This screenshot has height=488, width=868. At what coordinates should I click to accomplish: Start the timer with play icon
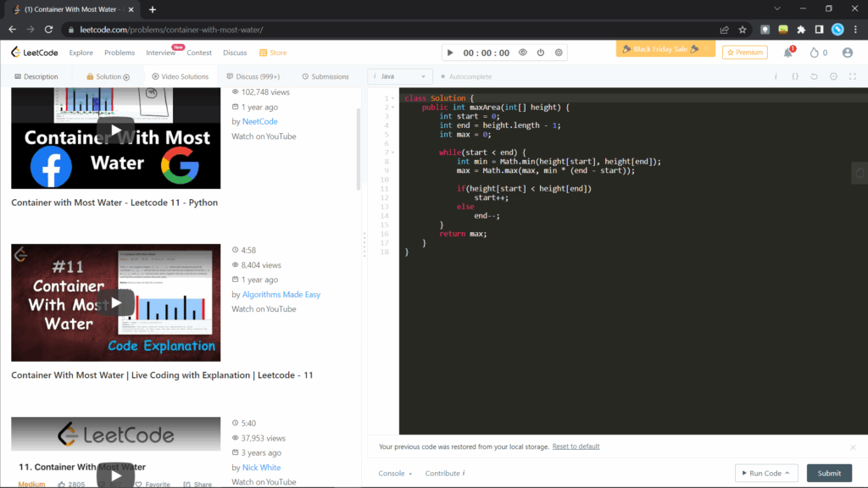click(450, 53)
